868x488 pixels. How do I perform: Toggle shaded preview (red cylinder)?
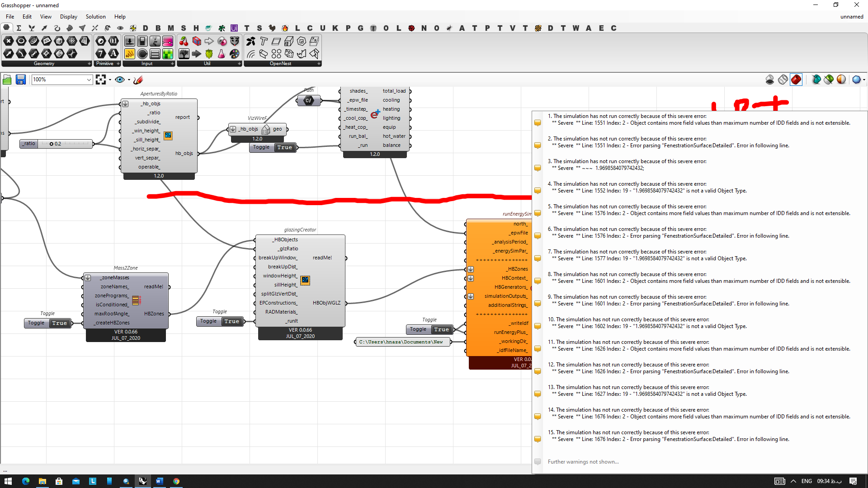(x=796, y=80)
